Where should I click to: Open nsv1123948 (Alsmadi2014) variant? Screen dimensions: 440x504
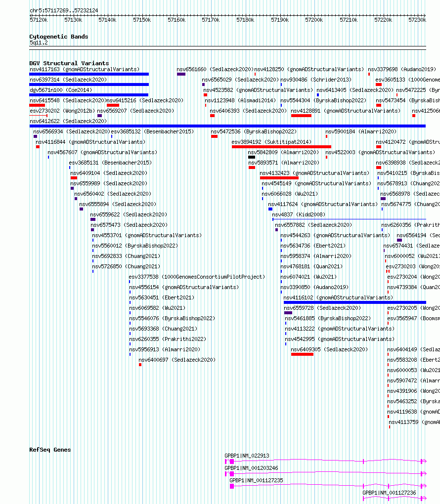[240, 101]
